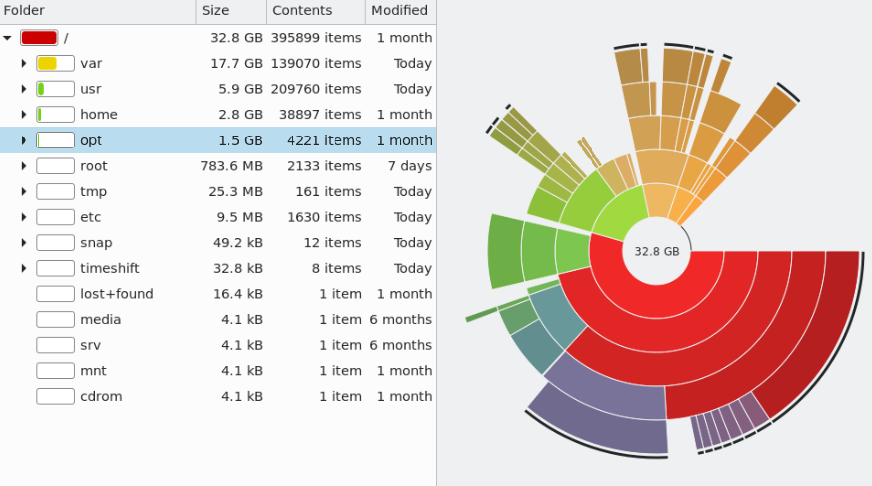Click the 7 days modified cell

click(x=410, y=166)
